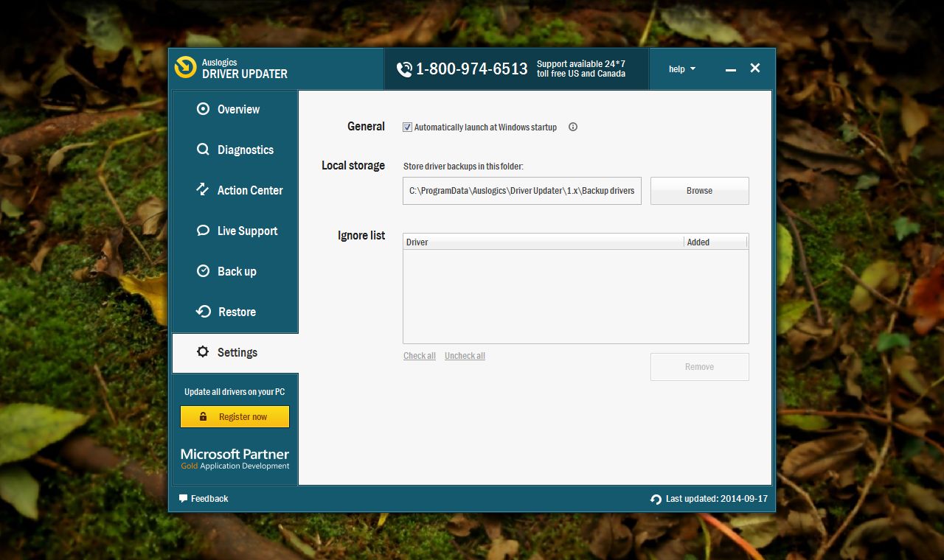This screenshot has width=944, height=560.
Task: Toggle the Automatically launch at Windows startup checkbox
Action: click(407, 127)
